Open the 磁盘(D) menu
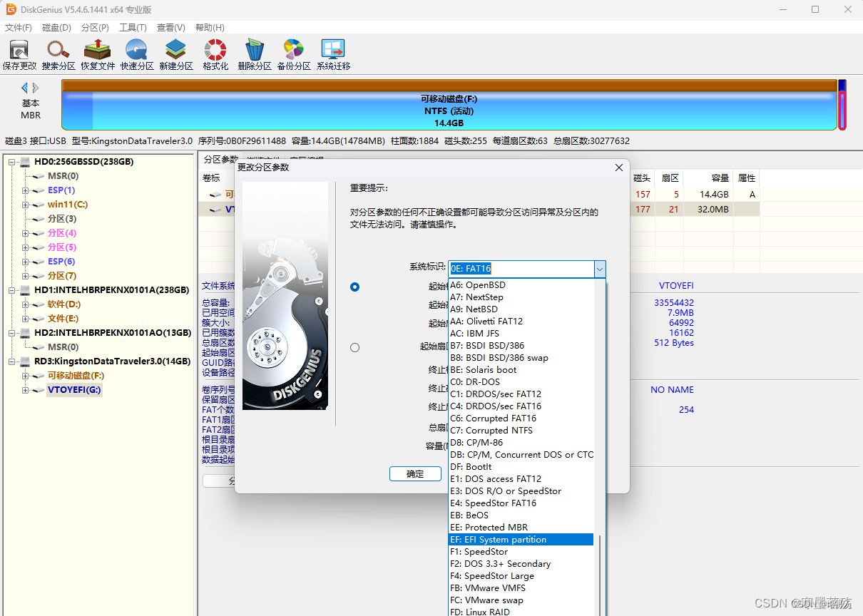Viewport: 863px width, 616px height. [57, 28]
